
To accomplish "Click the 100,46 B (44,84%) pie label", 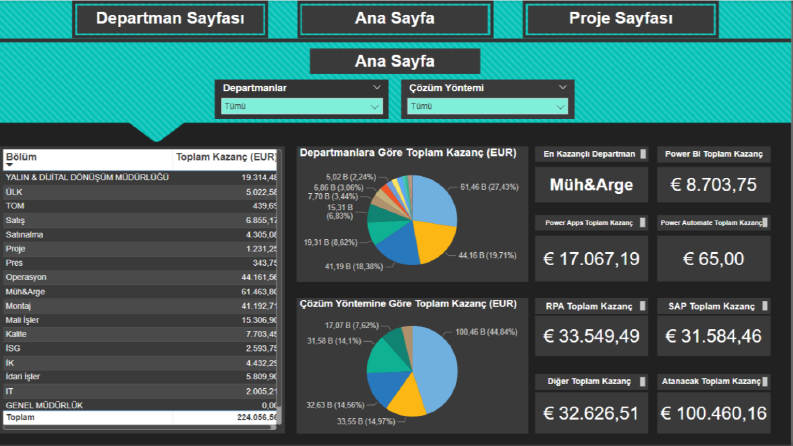I will coord(486,332).
